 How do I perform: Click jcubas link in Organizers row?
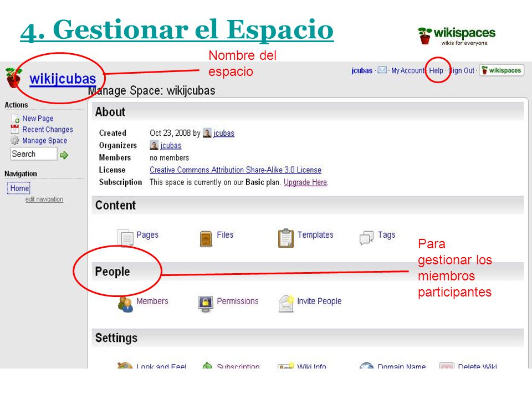pyautogui.click(x=171, y=145)
